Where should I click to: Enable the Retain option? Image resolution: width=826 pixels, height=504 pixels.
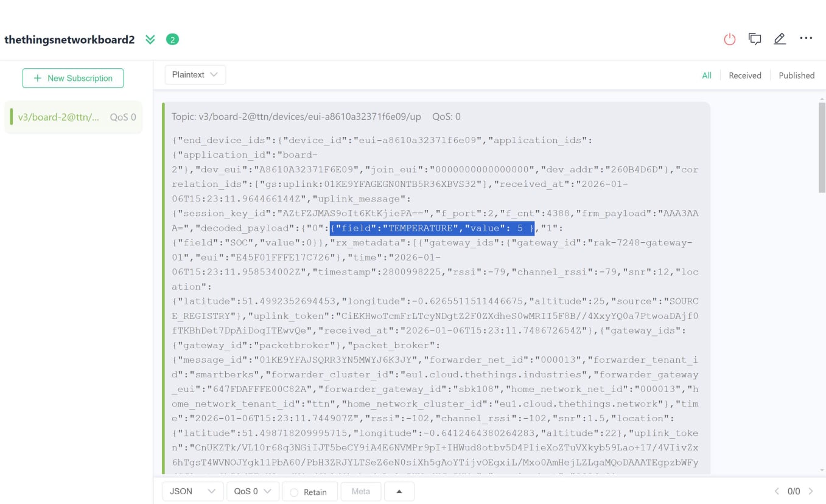tap(295, 492)
